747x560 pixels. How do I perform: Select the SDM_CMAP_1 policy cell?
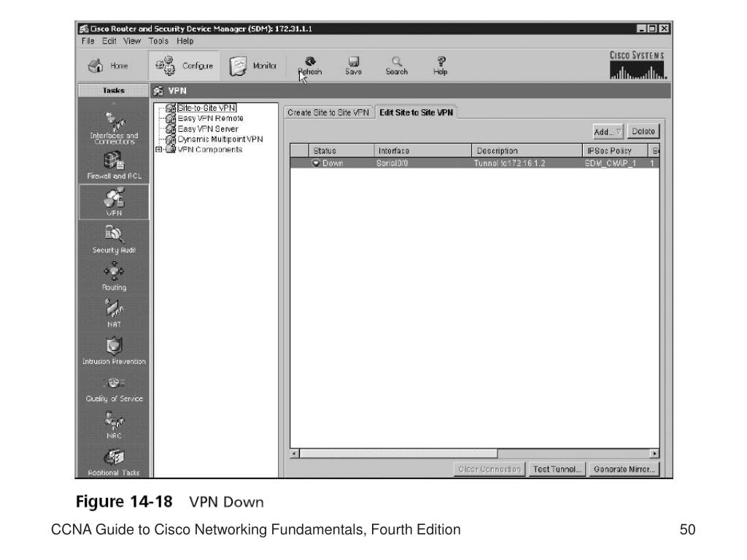coord(615,163)
